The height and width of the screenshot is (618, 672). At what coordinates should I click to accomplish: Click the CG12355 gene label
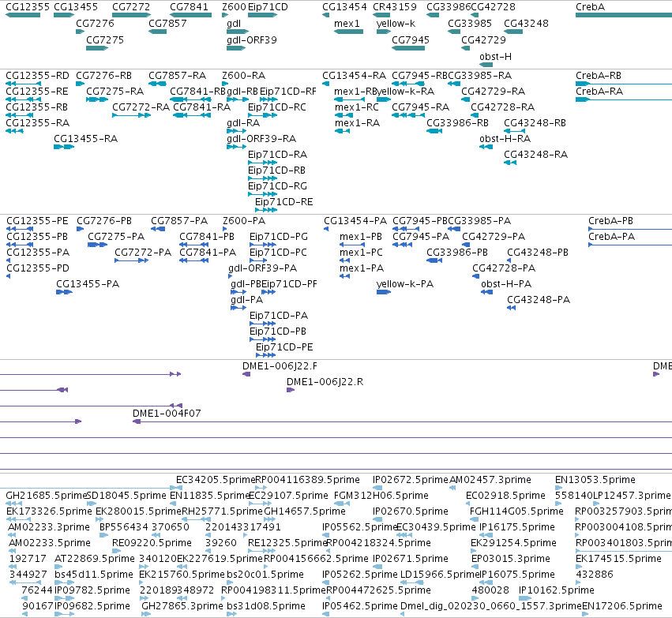pyautogui.click(x=28, y=7)
